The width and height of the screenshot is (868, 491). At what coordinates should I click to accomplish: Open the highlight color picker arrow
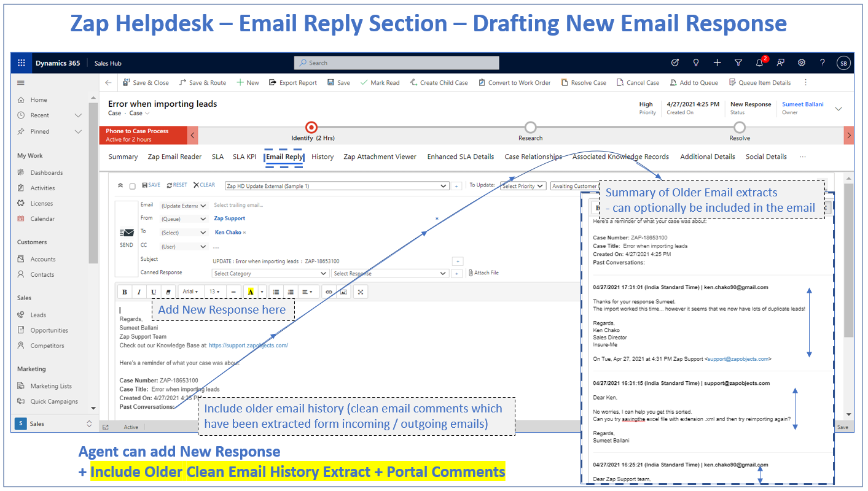pyautogui.click(x=262, y=292)
